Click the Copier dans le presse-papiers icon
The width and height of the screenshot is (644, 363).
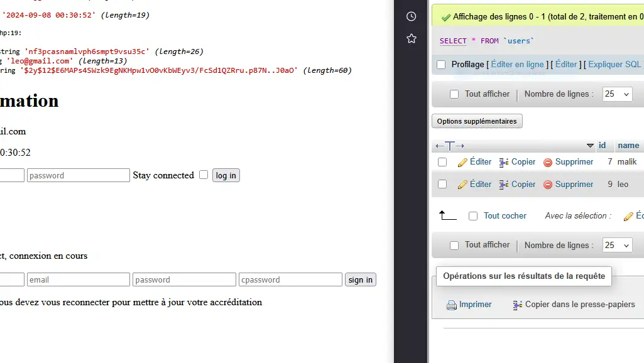tap(518, 305)
